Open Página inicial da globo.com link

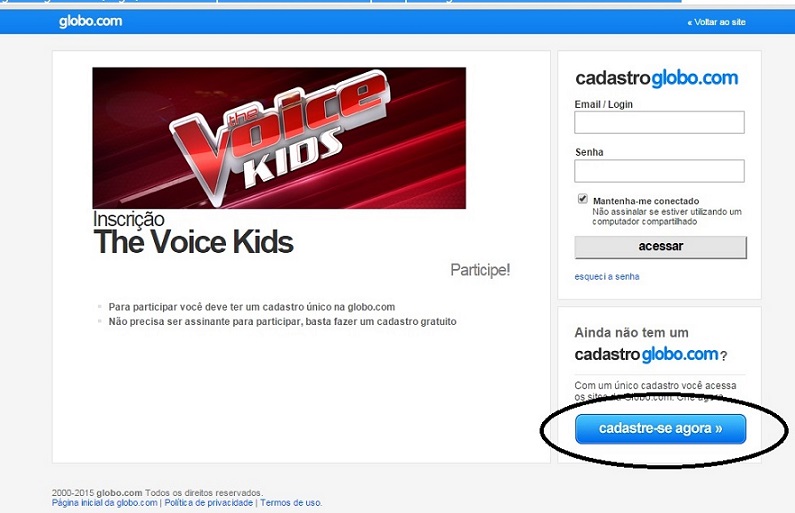[x=104, y=503]
